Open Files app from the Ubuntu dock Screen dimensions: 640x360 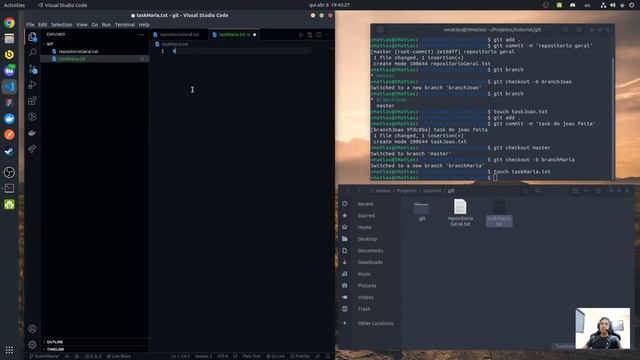(x=9, y=38)
